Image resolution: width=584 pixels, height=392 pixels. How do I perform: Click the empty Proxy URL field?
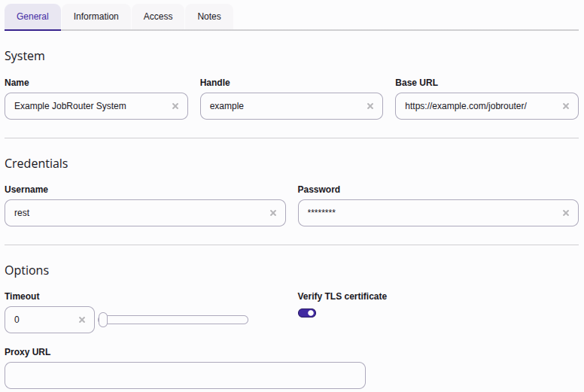[184, 375]
